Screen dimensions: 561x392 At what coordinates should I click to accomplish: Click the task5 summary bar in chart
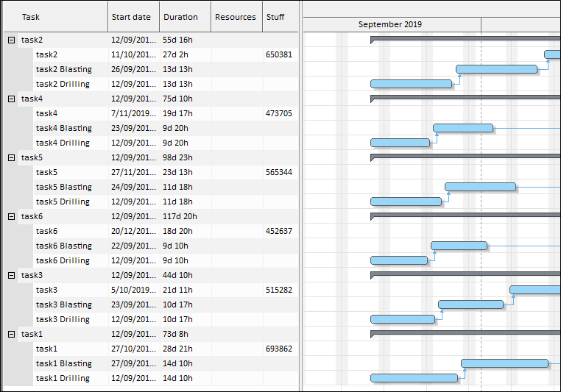[465, 156]
